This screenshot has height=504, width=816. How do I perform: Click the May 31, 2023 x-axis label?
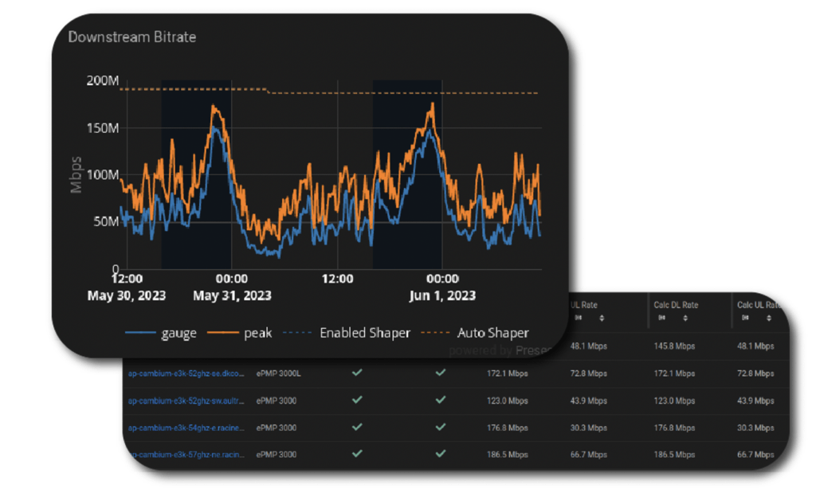coord(232,296)
